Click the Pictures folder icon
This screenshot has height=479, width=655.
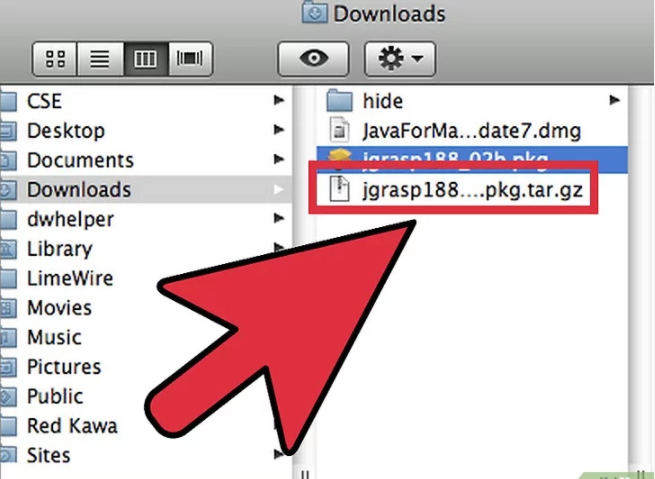(x=7, y=367)
